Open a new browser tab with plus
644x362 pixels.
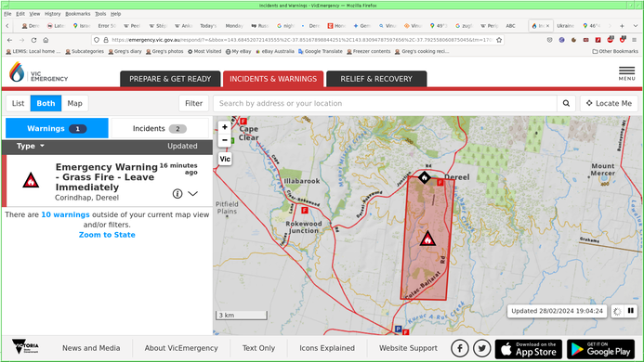pos(623,25)
